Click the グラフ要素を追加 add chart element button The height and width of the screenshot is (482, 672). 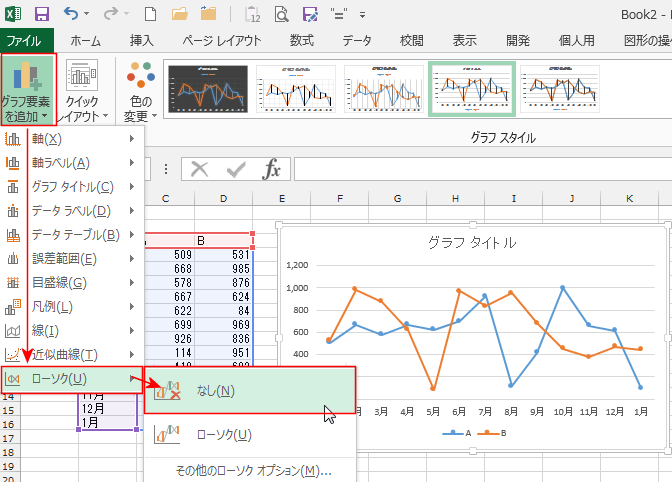28,90
